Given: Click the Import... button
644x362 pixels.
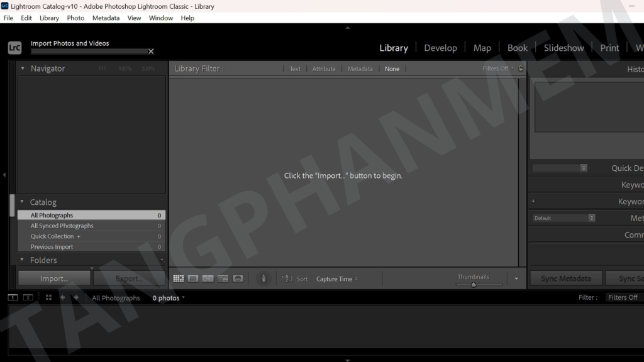Looking at the screenshot, I should (54, 278).
